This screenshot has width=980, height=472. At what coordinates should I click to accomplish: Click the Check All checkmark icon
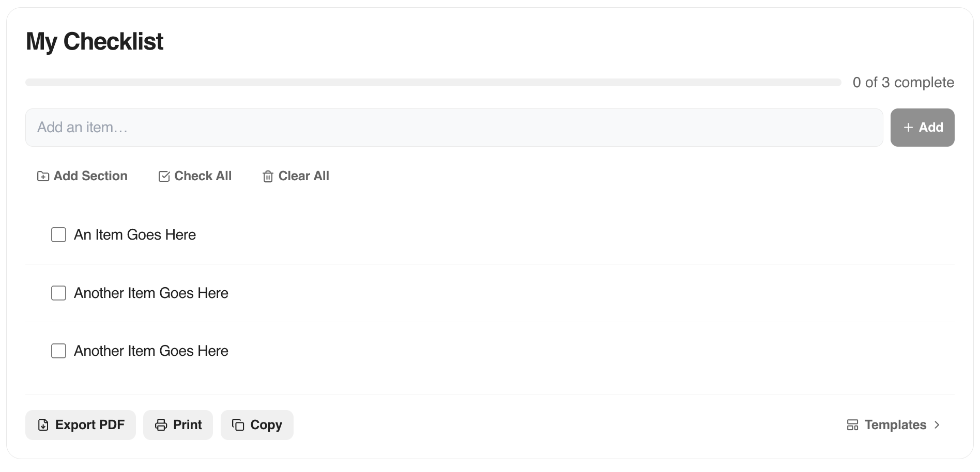tap(163, 176)
